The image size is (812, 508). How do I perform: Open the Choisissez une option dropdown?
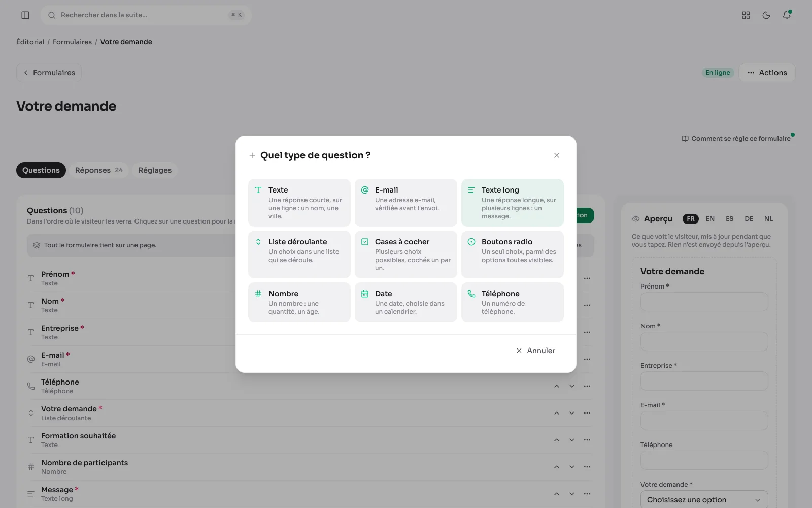tap(704, 500)
